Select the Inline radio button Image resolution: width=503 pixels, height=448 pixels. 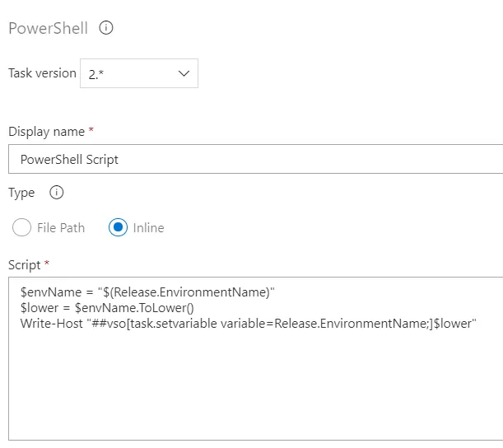118,227
